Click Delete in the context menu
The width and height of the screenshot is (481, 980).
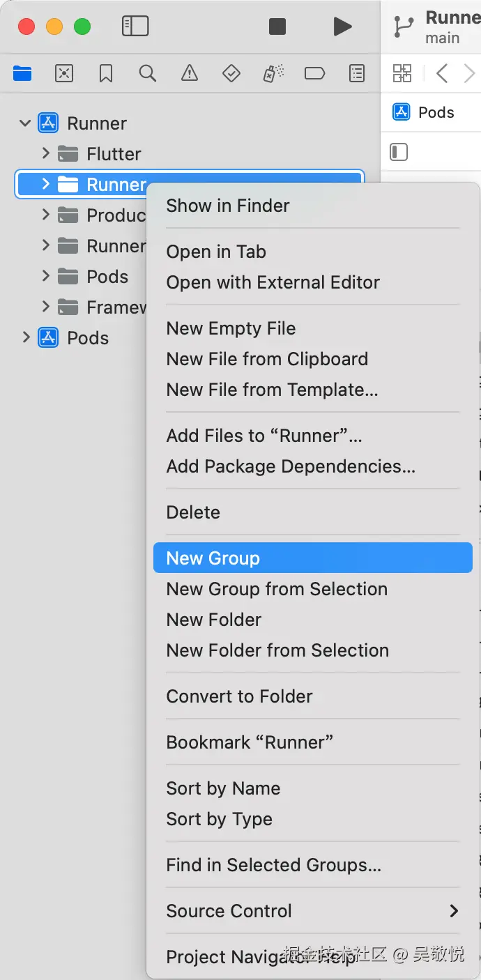(x=193, y=512)
